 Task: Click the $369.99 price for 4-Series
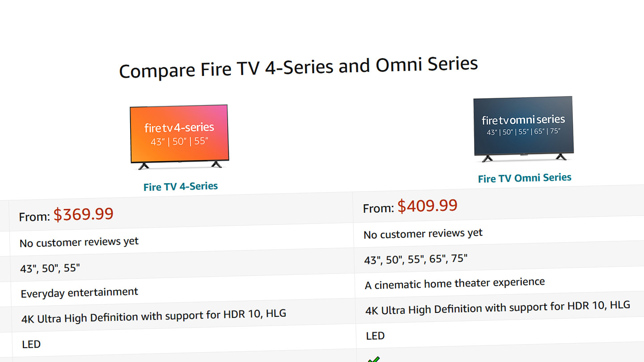coord(84,215)
